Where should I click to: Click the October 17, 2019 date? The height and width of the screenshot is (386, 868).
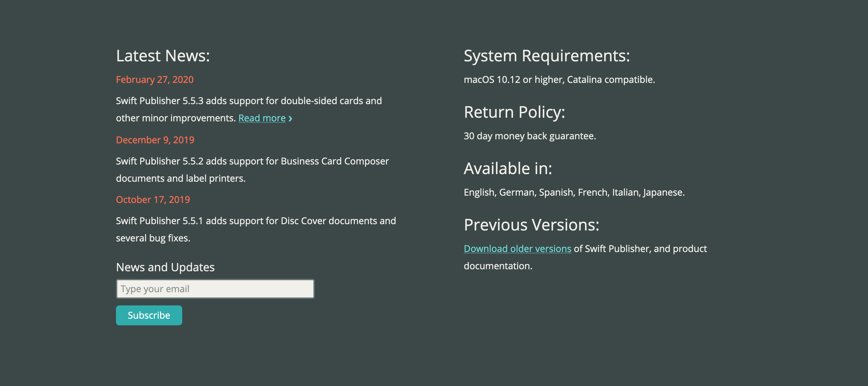tap(153, 200)
